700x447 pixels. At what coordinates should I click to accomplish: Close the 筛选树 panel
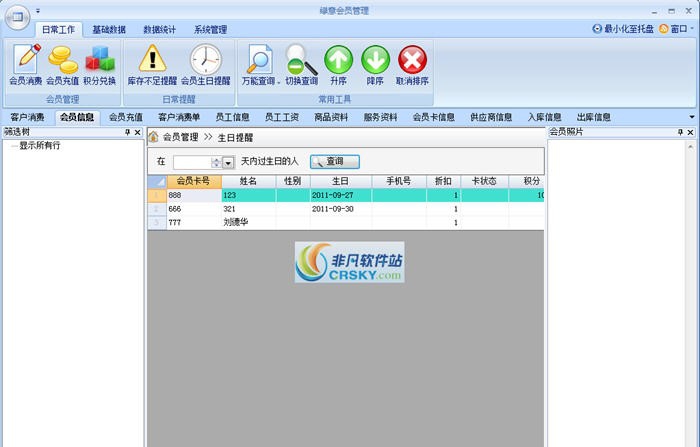[x=138, y=132]
